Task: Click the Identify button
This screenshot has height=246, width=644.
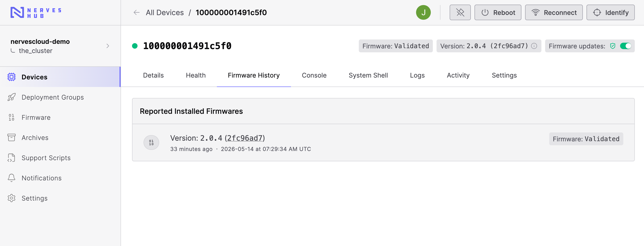Action: coord(610,12)
